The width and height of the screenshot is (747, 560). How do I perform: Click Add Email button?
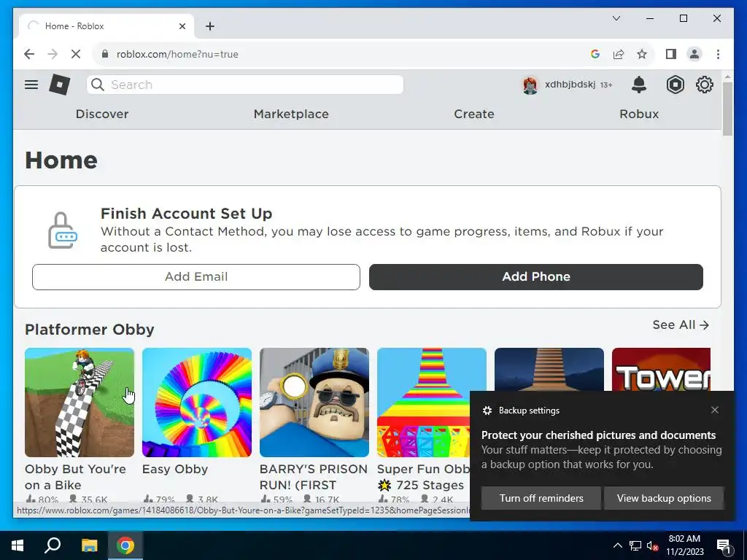point(196,276)
